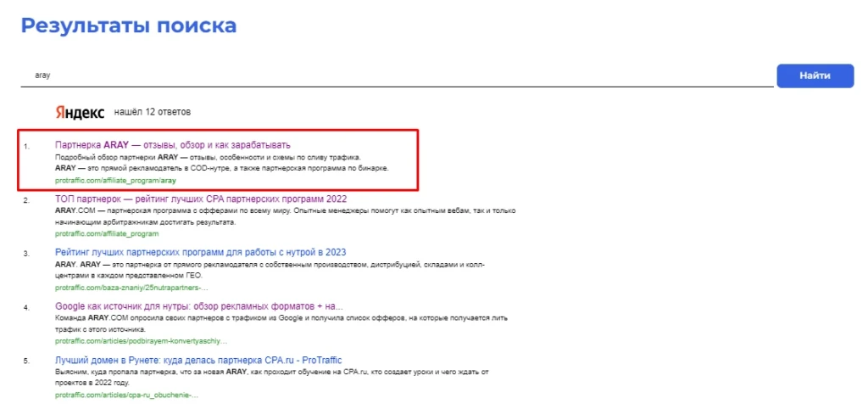Open the Яндекс logo link
Screen dimensions: 868x409
click(x=80, y=113)
